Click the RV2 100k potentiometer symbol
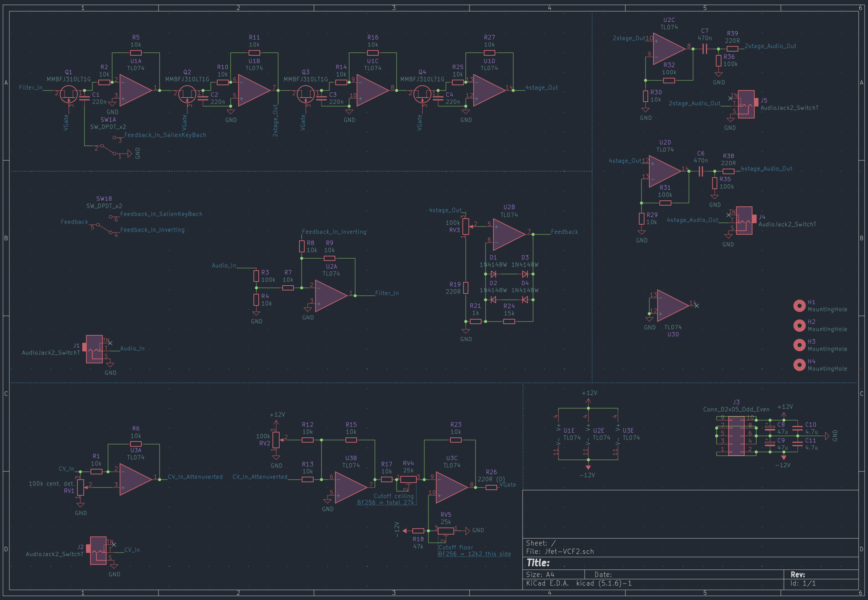868x600 pixels. (x=276, y=440)
